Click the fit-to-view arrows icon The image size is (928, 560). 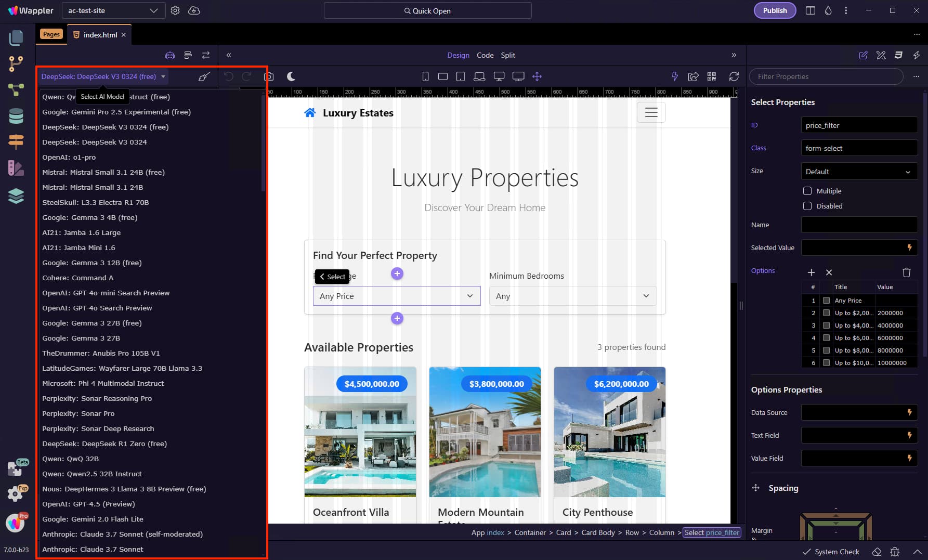tap(537, 76)
